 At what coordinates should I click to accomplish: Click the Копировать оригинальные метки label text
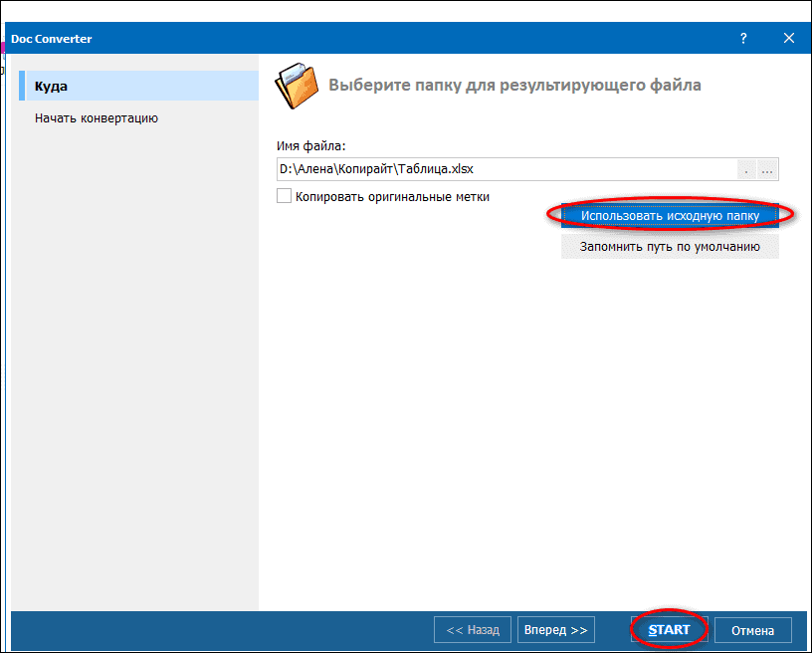392,197
